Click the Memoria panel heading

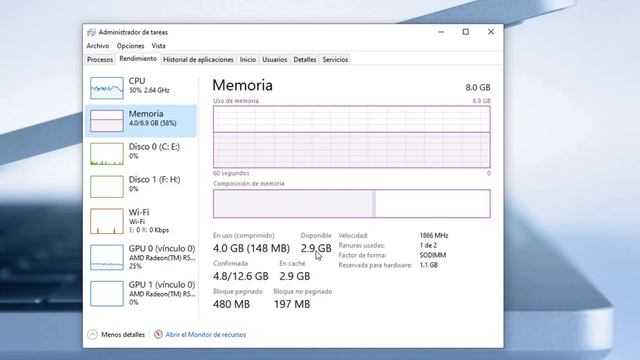tap(242, 85)
